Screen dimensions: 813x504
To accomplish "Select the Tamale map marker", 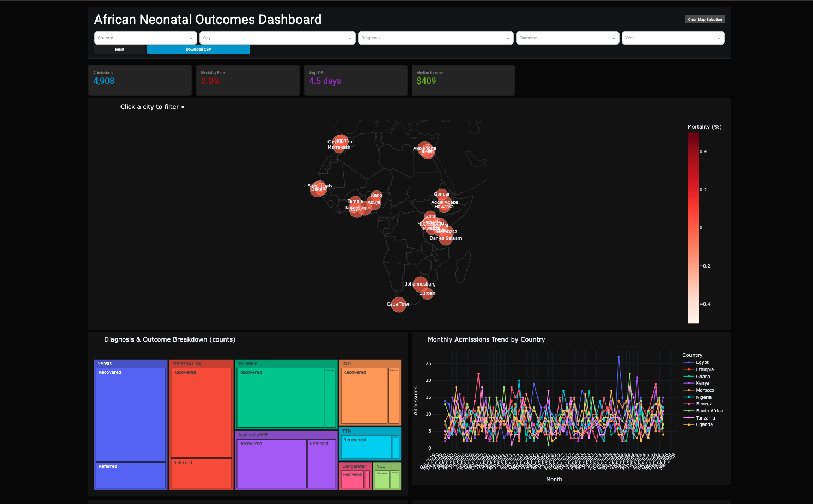I will coord(355,201).
